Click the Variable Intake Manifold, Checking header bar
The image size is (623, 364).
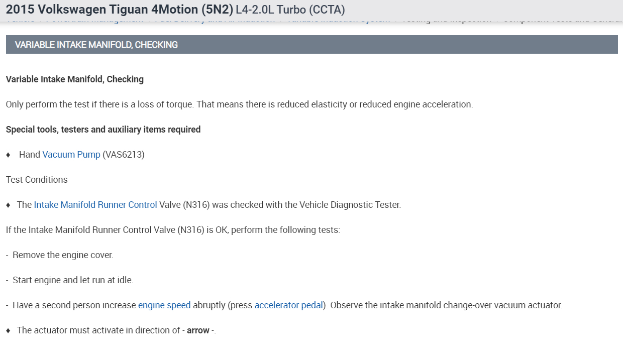pyautogui.click(x=311, y=45)
